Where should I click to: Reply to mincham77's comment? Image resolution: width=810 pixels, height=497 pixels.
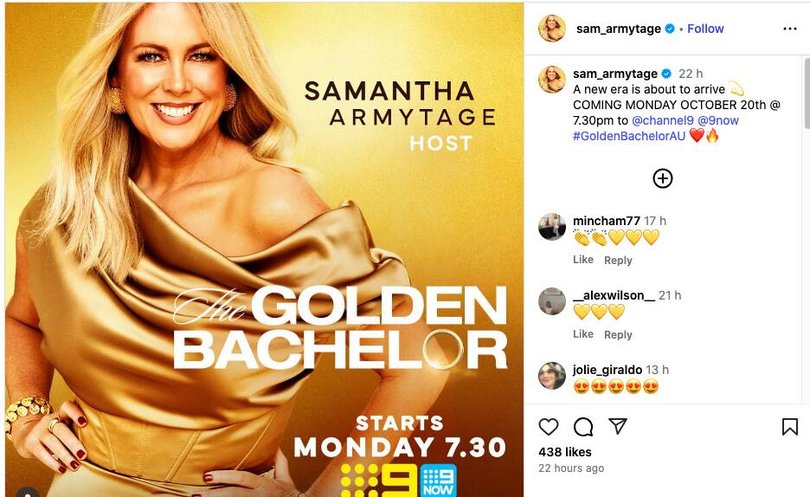(618, 260)
